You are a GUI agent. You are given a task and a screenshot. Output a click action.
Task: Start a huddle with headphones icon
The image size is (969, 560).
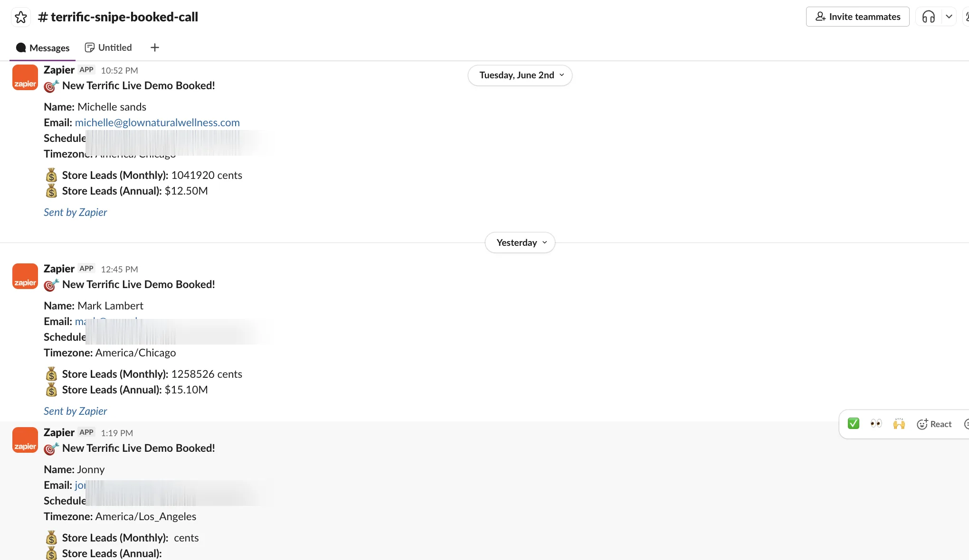(x=928, y=17)
